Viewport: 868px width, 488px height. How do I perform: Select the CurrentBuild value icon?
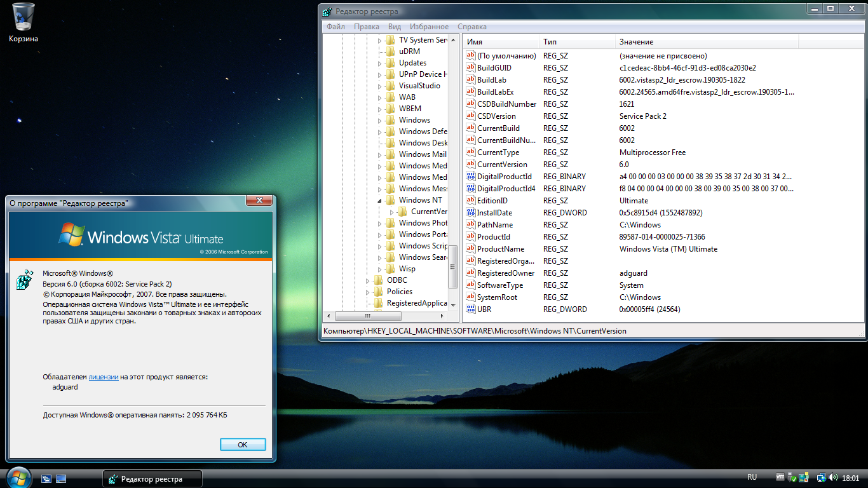point(471,128)
